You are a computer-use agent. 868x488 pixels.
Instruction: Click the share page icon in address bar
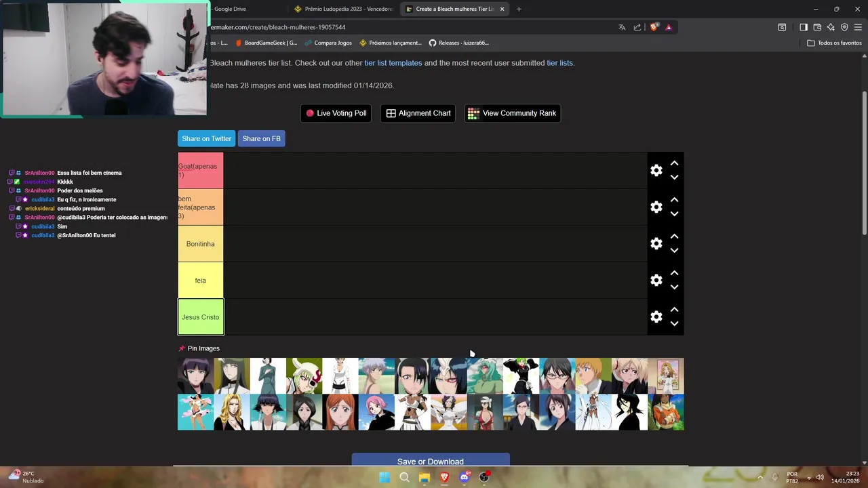click(x=637, y=27)
